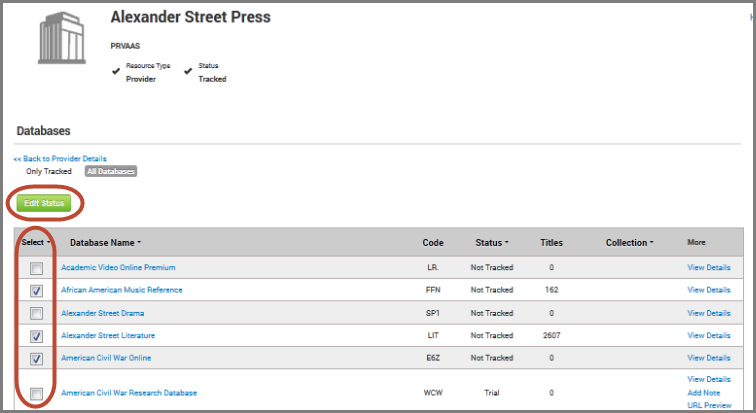
Task: Click the Code column header
Action: (x=433, y=242)
